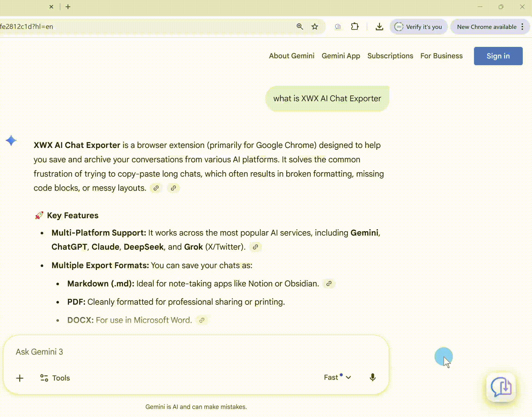Click the magnifier icon in the address bar

[x=300, y=27]
